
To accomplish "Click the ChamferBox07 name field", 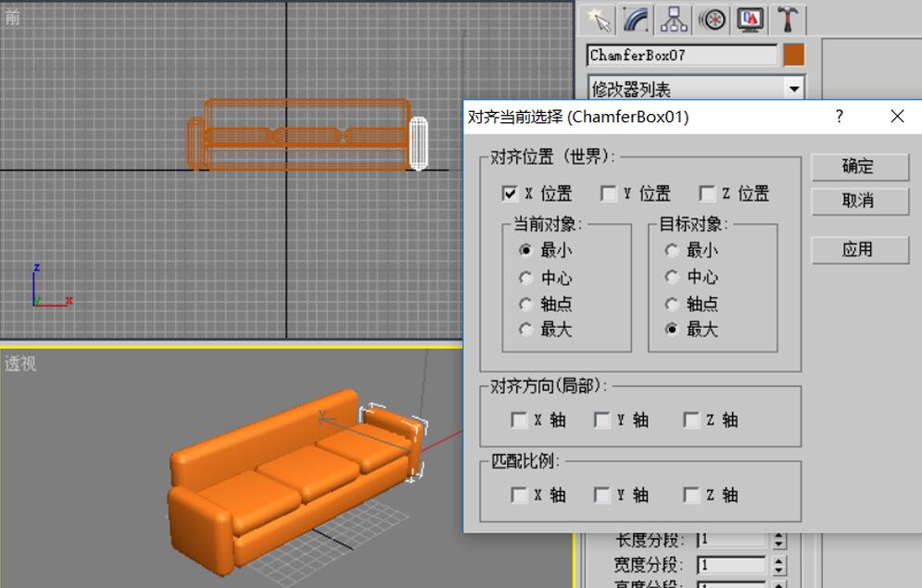I will 683,55.
